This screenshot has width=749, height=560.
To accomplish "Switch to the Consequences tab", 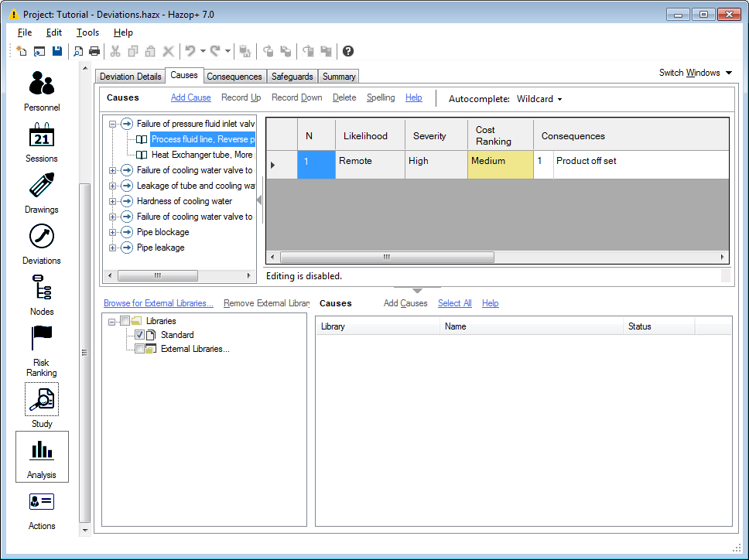I will [234, 77].
